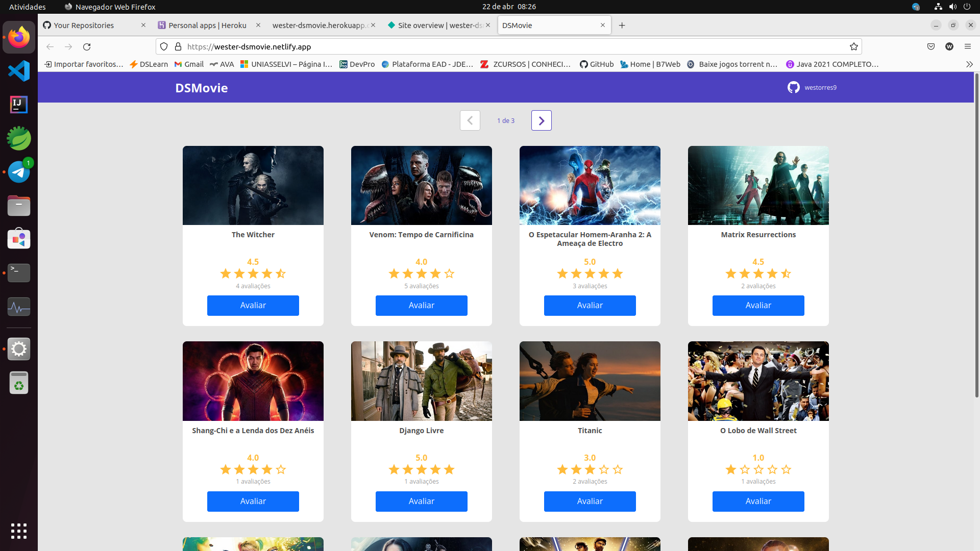The height and width of the screenshot is (551, 980).
Task: Bookmark this page with the star
Action: (853, 46)
